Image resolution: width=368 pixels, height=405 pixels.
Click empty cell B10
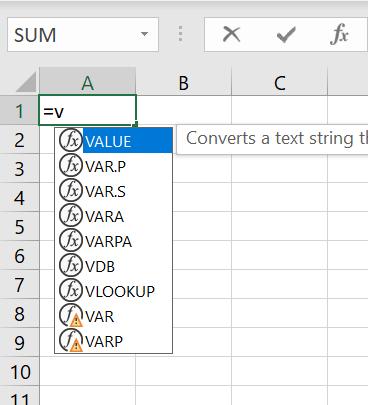[x=184, y=371]
